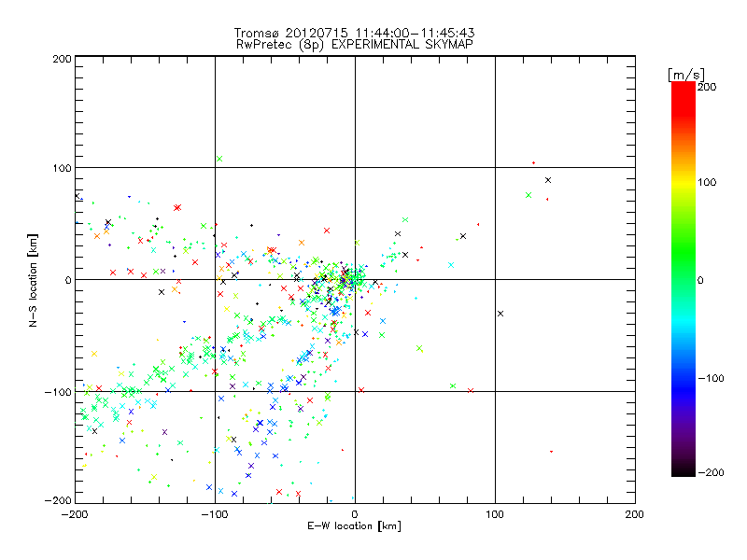
Task: Click the 200 label beside the colorbar
Action: click(x=707, y=87)
